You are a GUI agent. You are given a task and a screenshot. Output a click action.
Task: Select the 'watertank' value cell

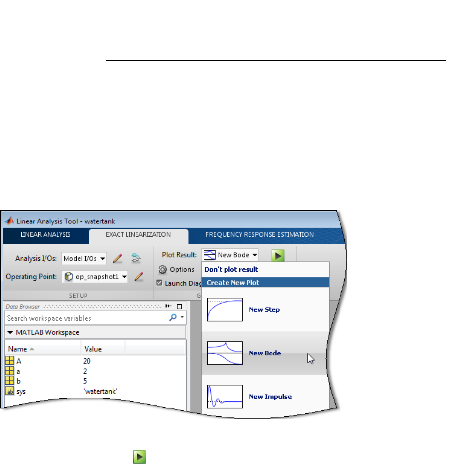tap(100, 392)
